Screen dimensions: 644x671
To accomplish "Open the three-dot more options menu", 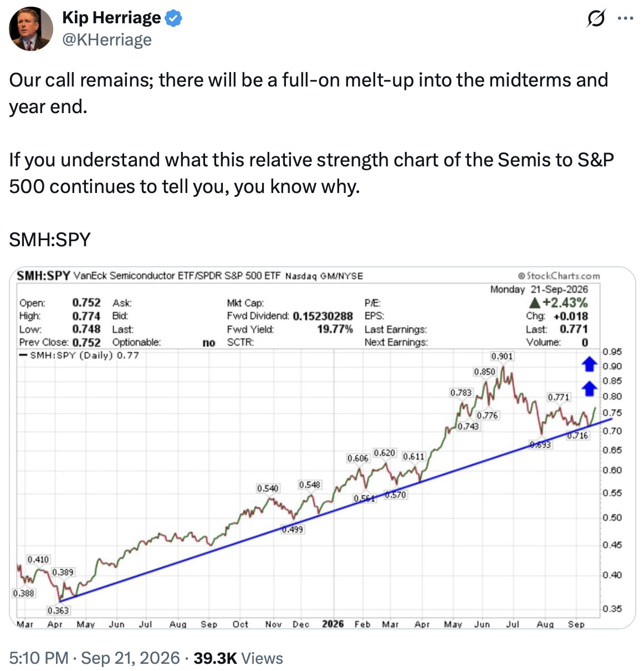I will 625,19.
